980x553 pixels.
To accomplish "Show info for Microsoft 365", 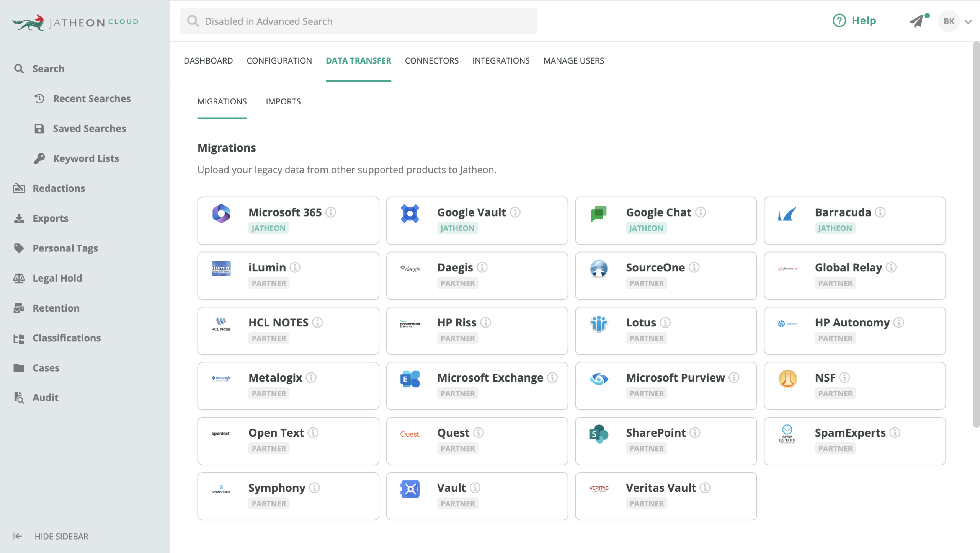I will [x=331, y=212].
